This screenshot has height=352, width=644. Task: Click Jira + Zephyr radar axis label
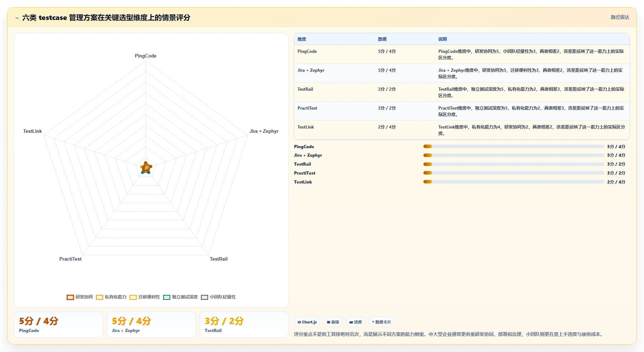click(264, 131)
